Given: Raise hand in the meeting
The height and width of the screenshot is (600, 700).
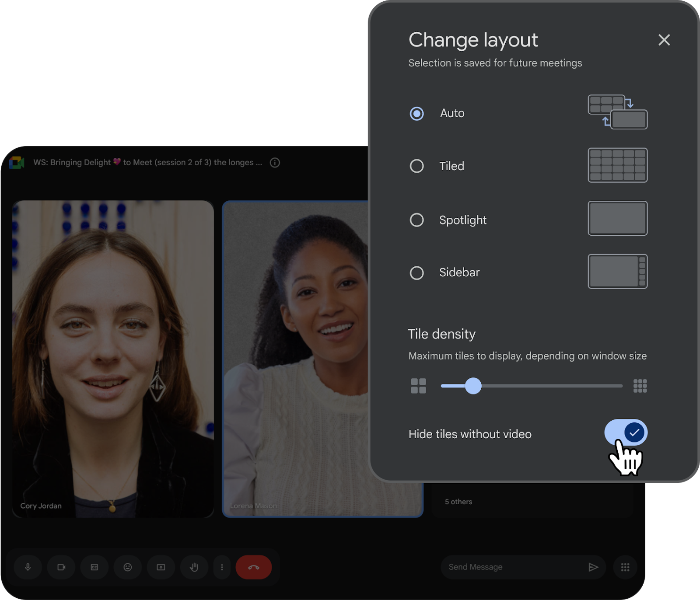Looking at the screenshot, I should [194, 567].
